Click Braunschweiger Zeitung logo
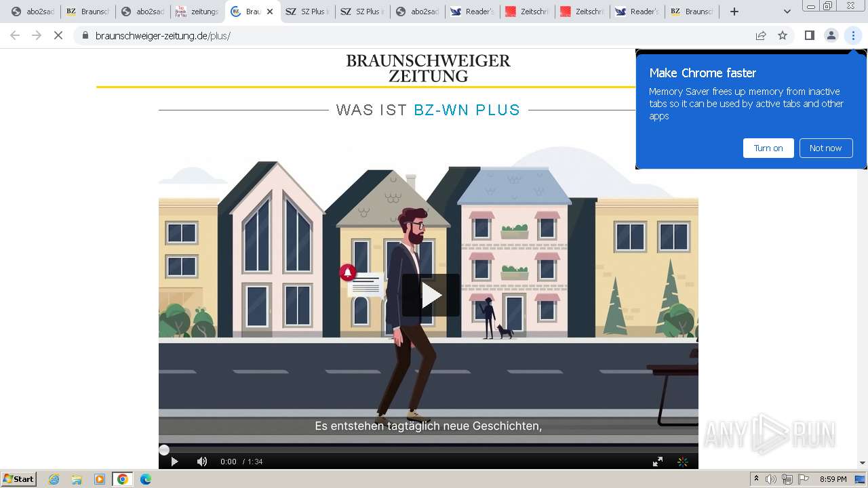868x488 pixels. pyautogui.click(x=428, y=68)
